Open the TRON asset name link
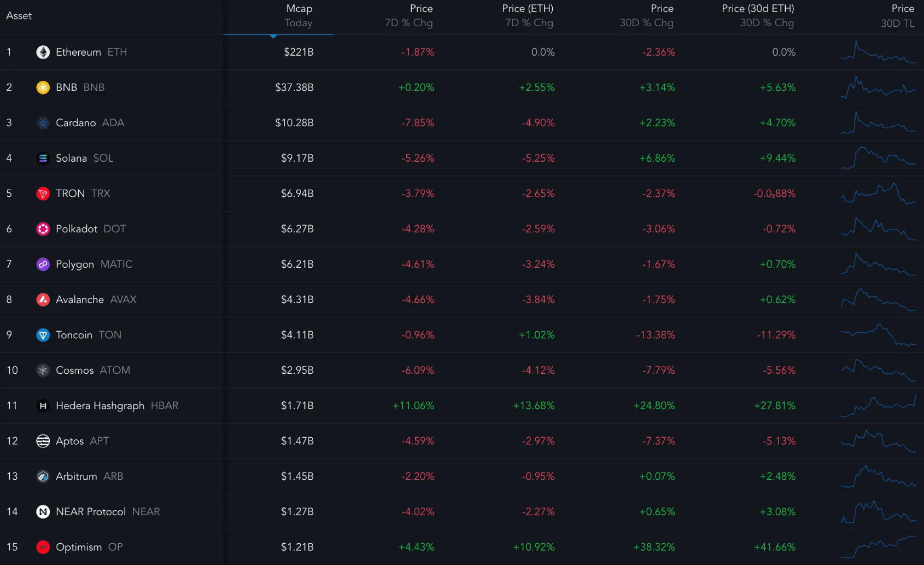 tap(70, 193)
